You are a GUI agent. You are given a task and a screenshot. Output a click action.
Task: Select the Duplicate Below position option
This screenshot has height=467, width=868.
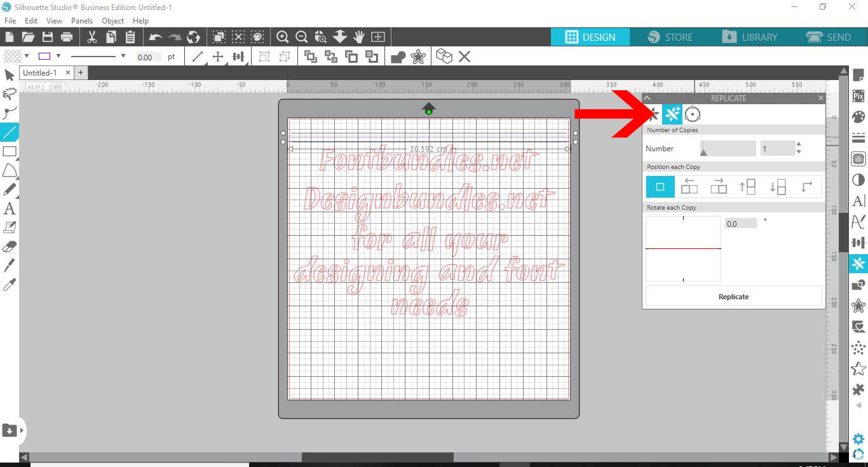pos(777,187)
